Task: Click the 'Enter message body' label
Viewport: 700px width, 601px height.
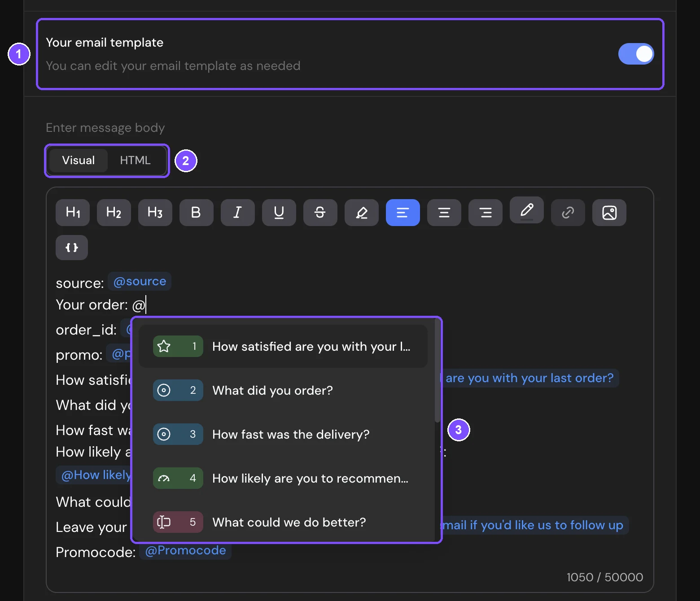Action: pyautogui.click(x=105, y=128)
